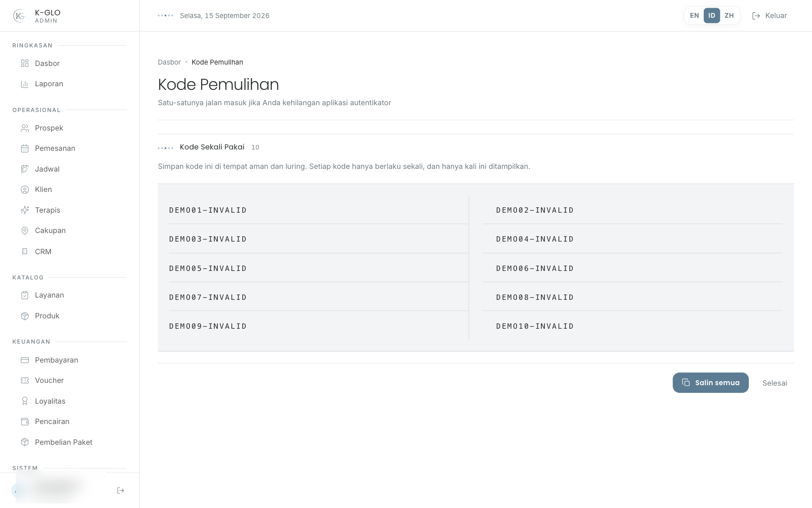
Task: Select the code DEMO05-INVALID
Action: pos(208,268)
